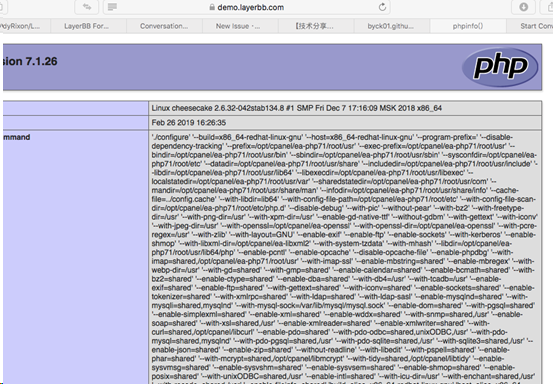The image size is (553, 384).
Task: Open the downloads icon in Safari toolbar
Action: (524, 7)
